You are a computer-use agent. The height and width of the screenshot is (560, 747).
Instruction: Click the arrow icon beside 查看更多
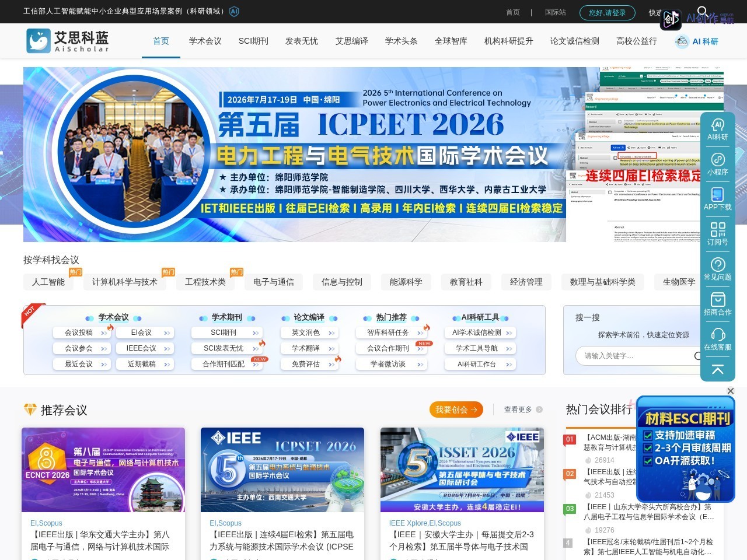539,409
